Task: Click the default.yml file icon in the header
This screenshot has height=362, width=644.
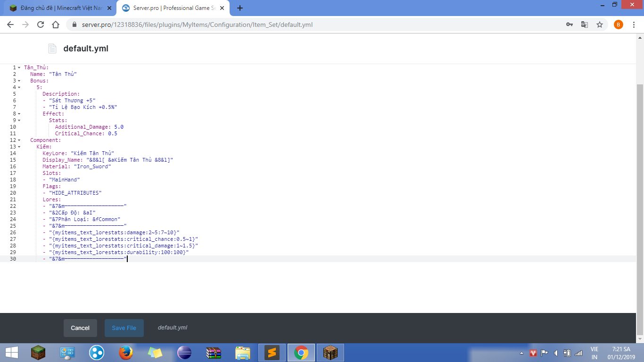Action: point(52,49)
